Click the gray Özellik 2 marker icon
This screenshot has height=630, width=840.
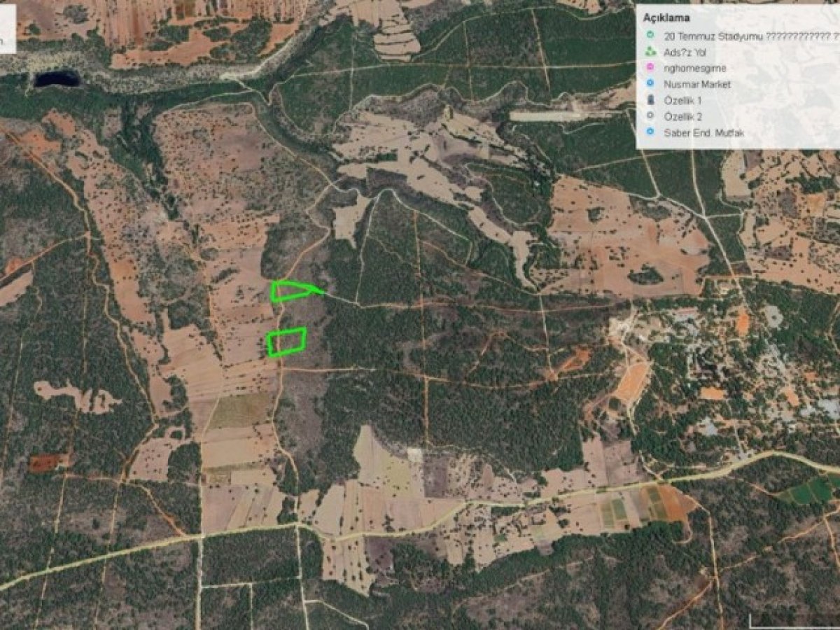(x=650, y=116)
